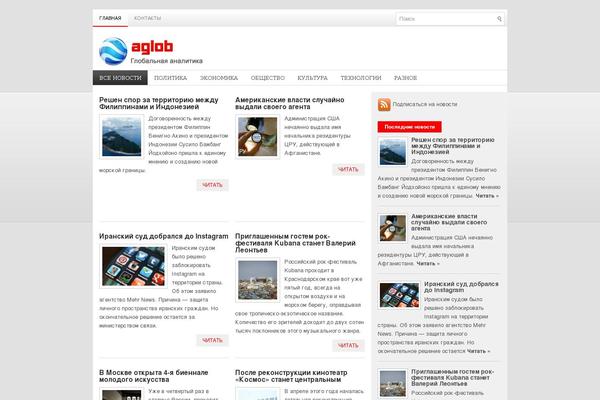Open phone apps thumbnail in Instagram article

point(133,266)
